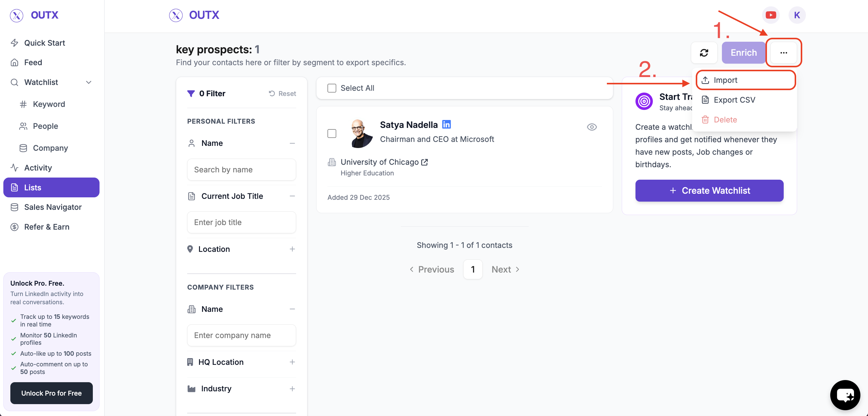This screenshot has height=416, width=868.
Task: Tick Satya Nadella's contact checkbox
Action: [x=331, y=133]
